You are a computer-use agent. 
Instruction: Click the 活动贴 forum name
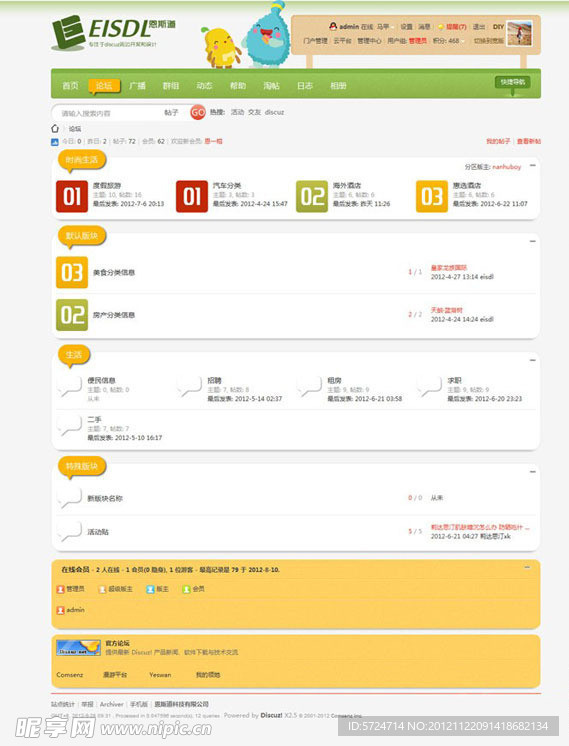[98, 532]
